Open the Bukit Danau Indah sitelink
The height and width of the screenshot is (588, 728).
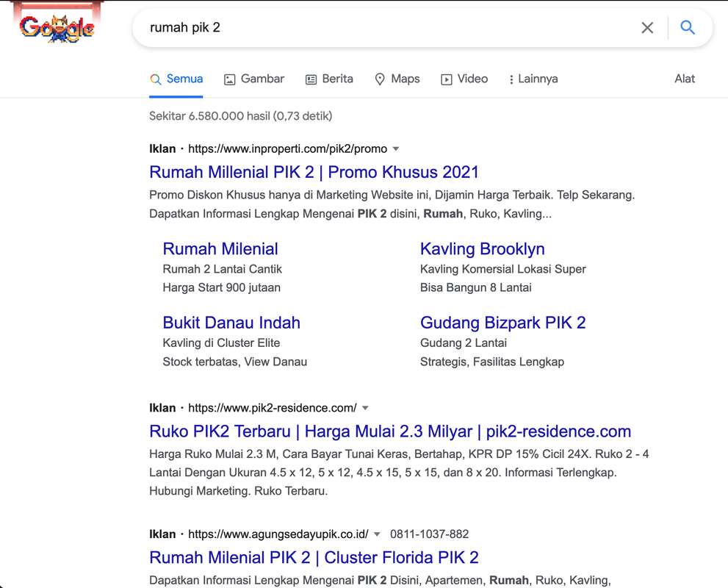tap(231, 323)
